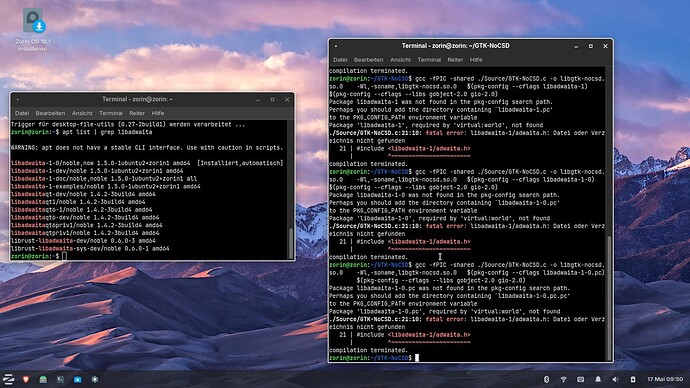Open the screenshot camera taskbar icon

[77, 379]
